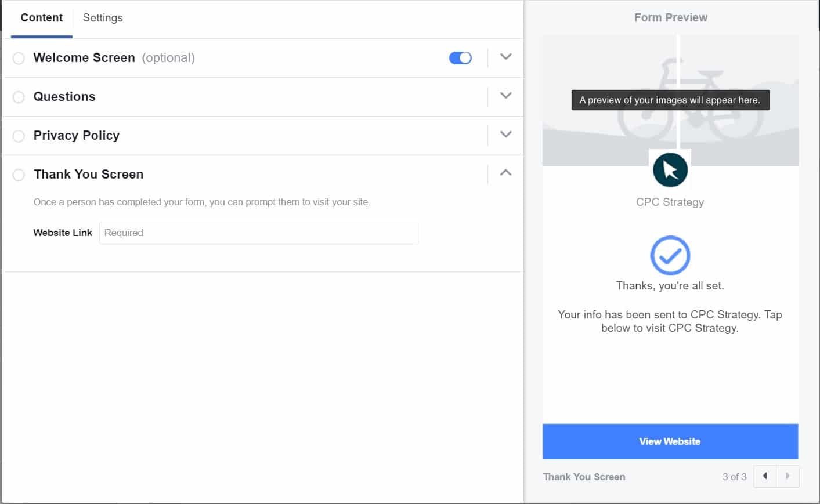Switch to the Settings tab
Screen dimensions: 820x504
103,18
